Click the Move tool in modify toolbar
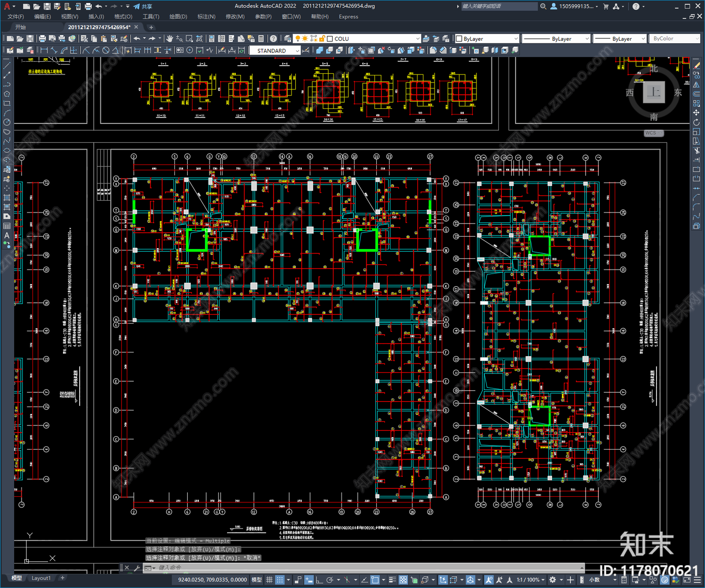The width and height of the screenshot is (705, 588). click(696, 113)
